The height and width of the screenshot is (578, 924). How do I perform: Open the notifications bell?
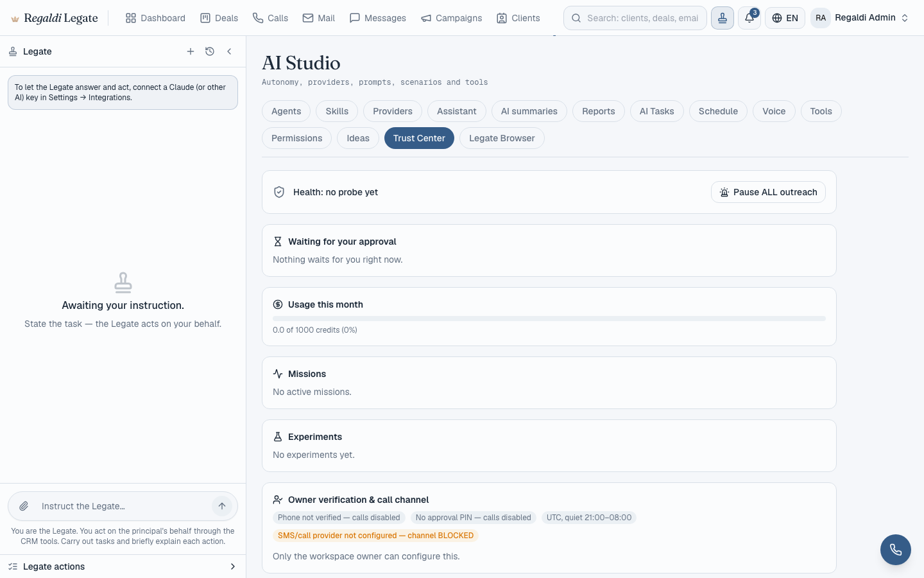coord(749,18)
